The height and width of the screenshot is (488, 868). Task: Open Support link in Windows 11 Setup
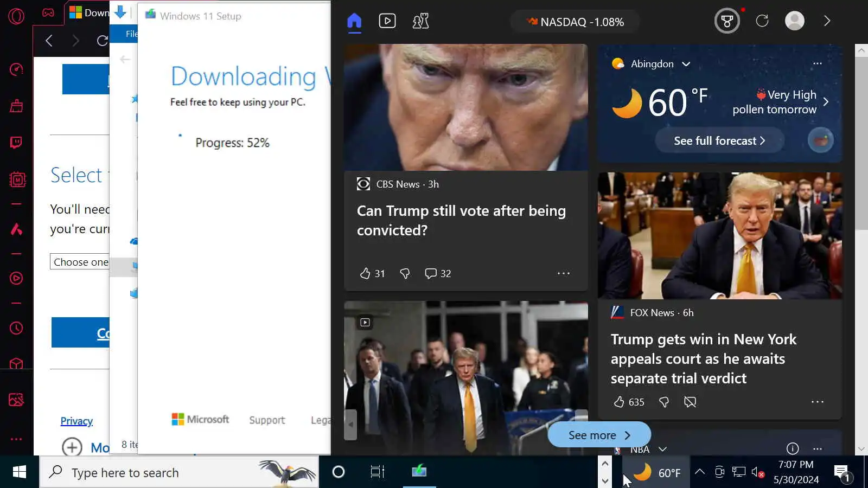pos(267,420)
